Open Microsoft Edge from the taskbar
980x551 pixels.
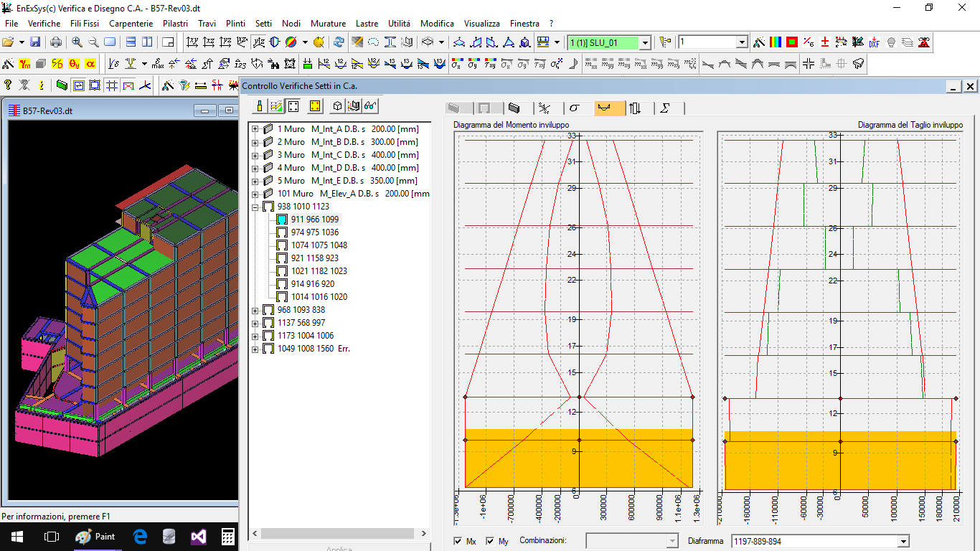(140, 537)
